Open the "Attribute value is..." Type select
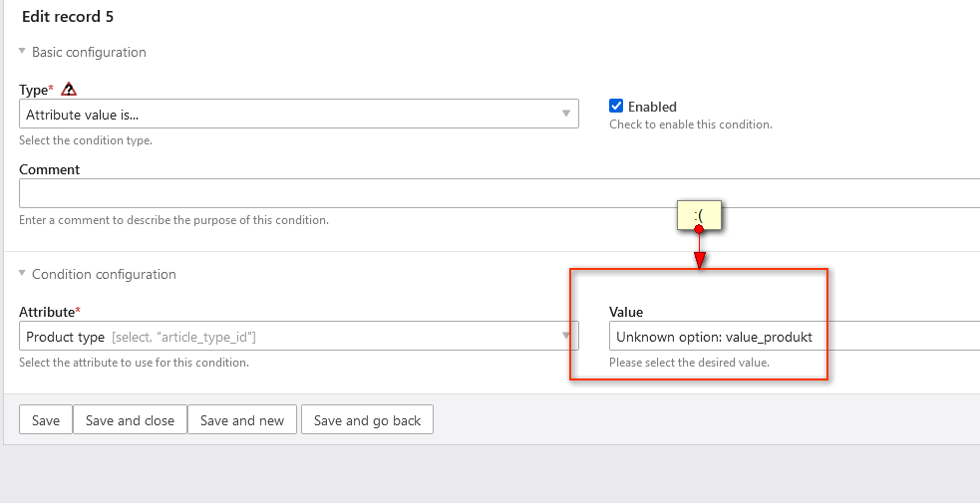The width and height of the screenshot is (980, 503). tap(289, 115)
